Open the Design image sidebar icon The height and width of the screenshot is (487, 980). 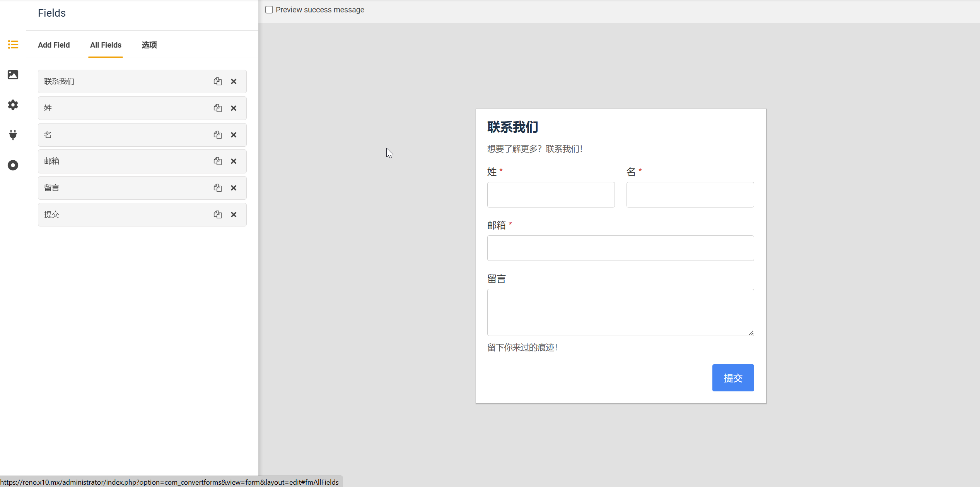[x=13, y=74]
